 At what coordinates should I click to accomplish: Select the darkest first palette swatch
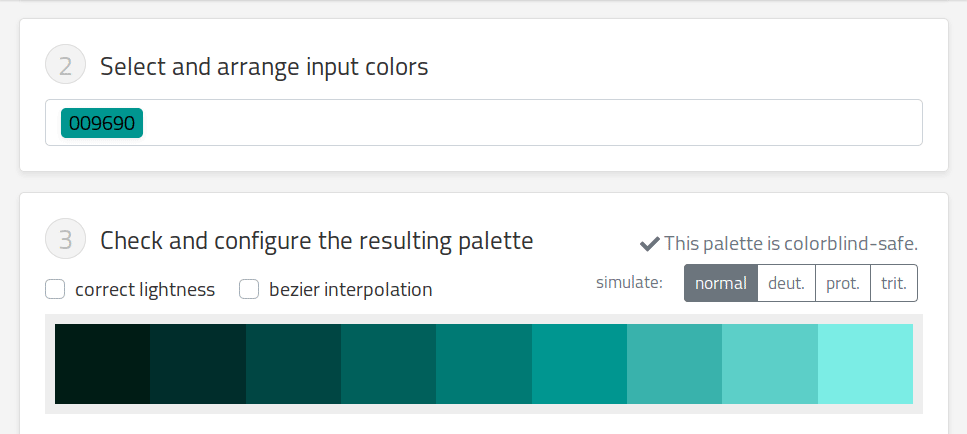(102, 364)
